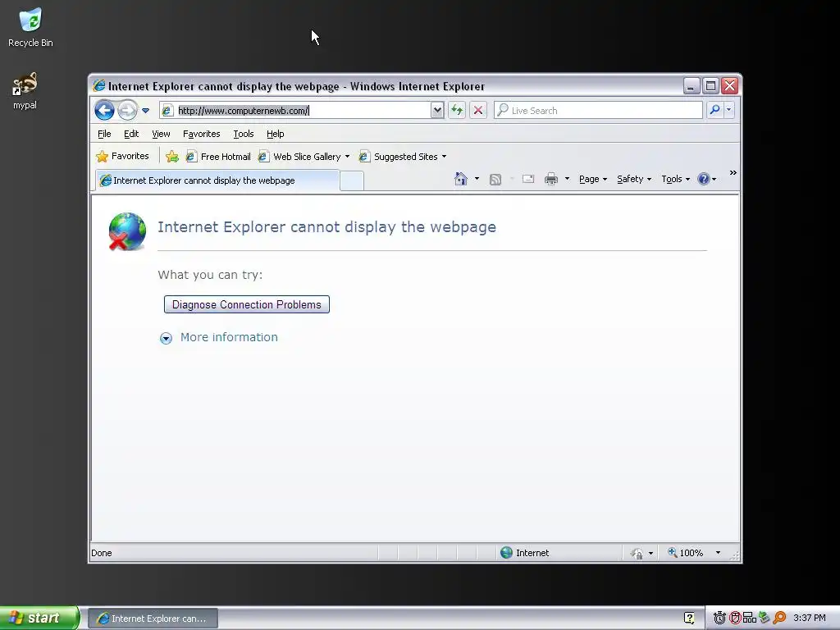Click the Done status text

coord(102,553)
